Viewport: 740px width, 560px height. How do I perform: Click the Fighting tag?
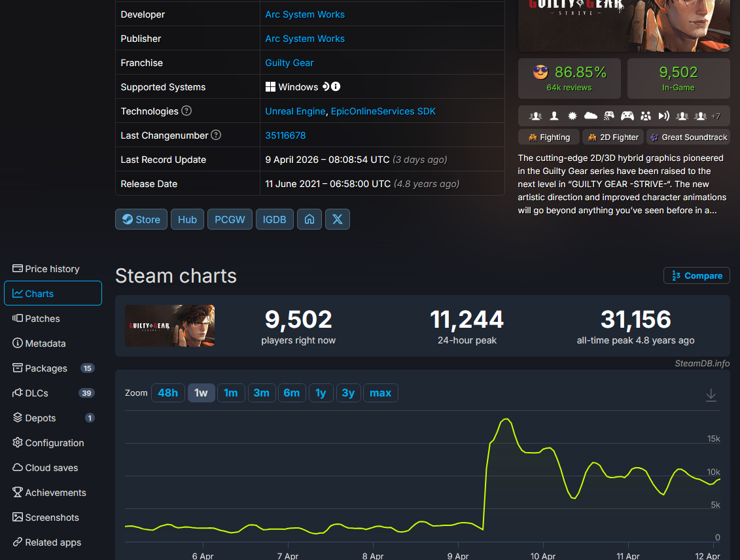549,137
